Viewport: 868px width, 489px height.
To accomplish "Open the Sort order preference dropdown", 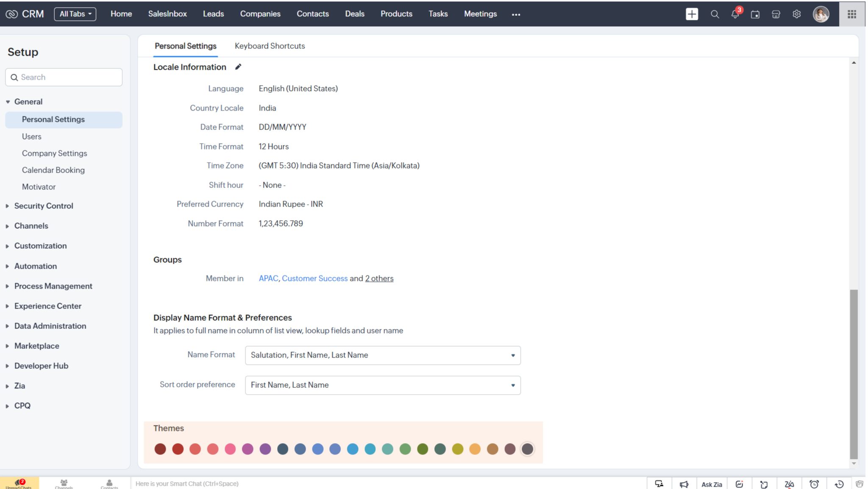I will coord(512,385).
